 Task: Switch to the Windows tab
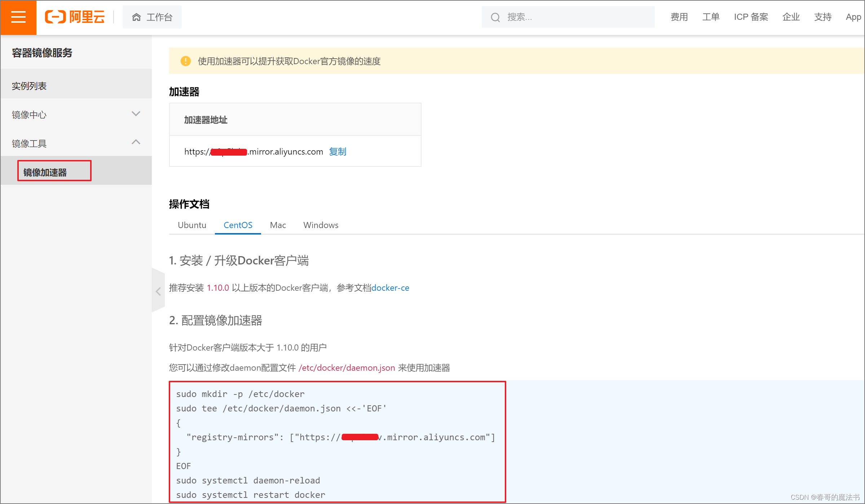pos(321,225)
